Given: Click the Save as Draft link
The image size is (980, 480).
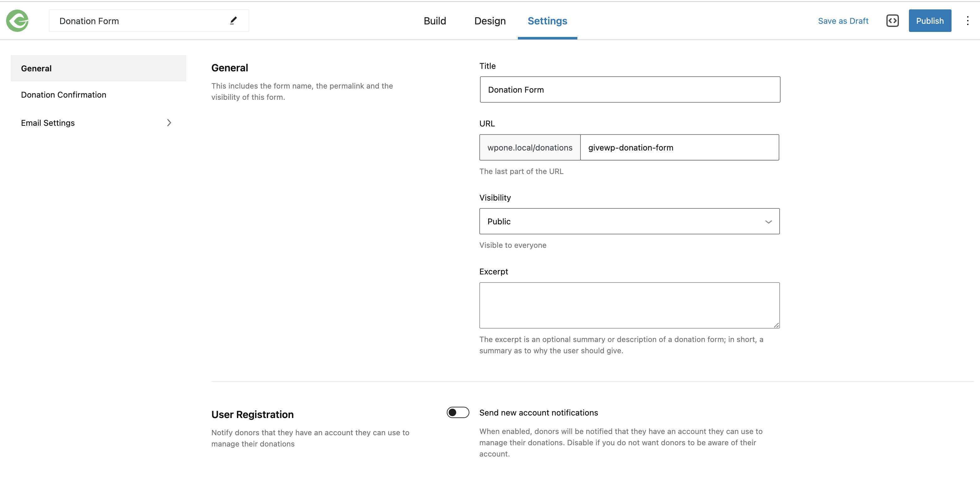Looking at the screenshot, I should click(x=843, y=21).
